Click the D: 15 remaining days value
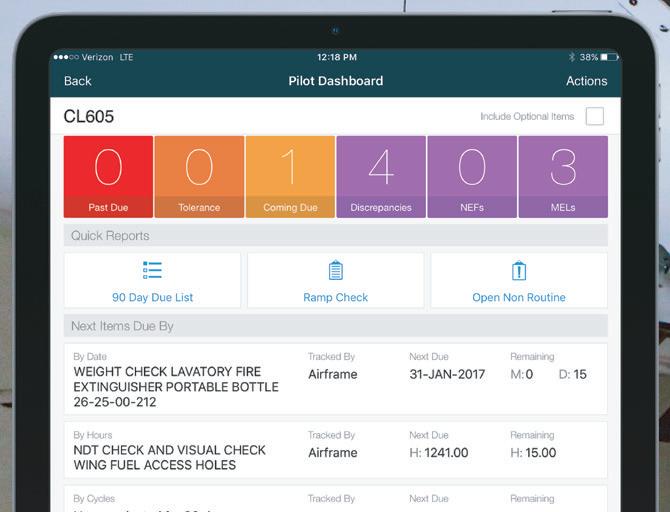This screenshot has height=512, width=670. click(573, 374)
